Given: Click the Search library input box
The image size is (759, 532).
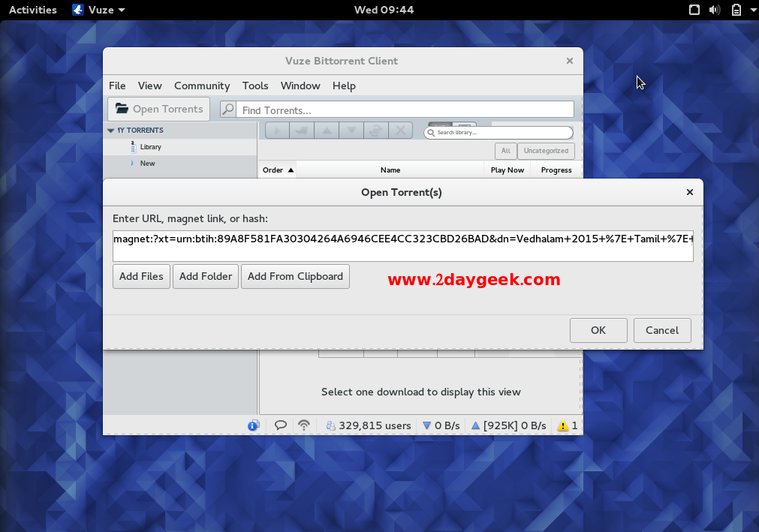Looking at the screenshot, I should pos(498,133).
